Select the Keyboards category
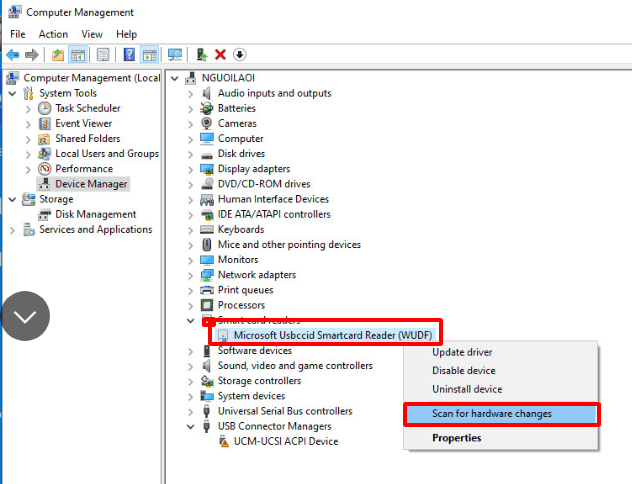This screenshot has width=632, height=484. (241, 229)
